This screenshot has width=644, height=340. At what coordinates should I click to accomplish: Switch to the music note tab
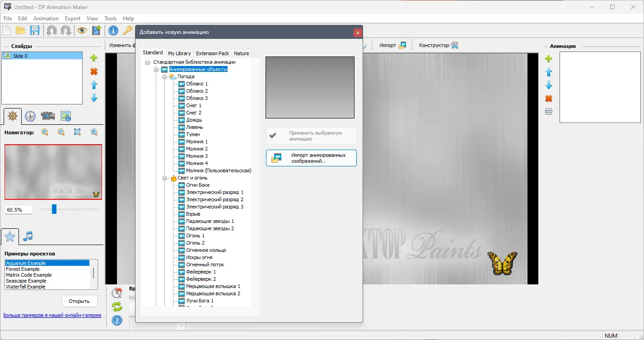click(x=28, y=236)
